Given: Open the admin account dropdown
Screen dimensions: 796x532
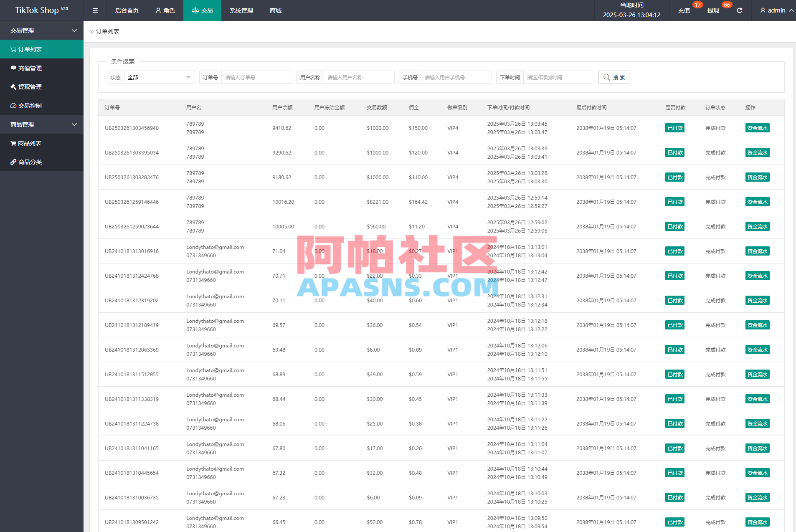Looking at the screenshot, I should 775,10.
